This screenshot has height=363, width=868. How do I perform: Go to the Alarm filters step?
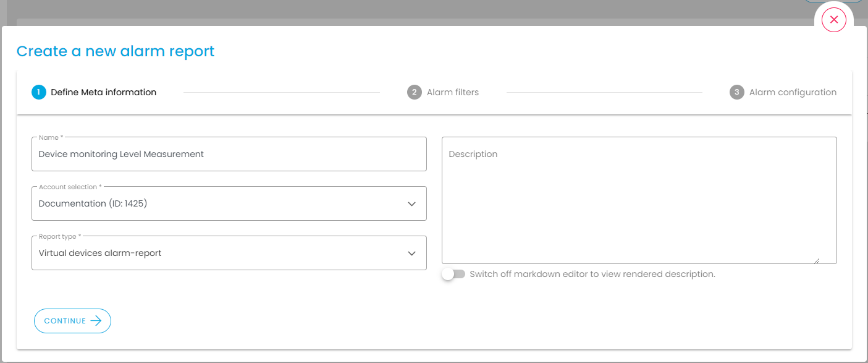point(452,92)
